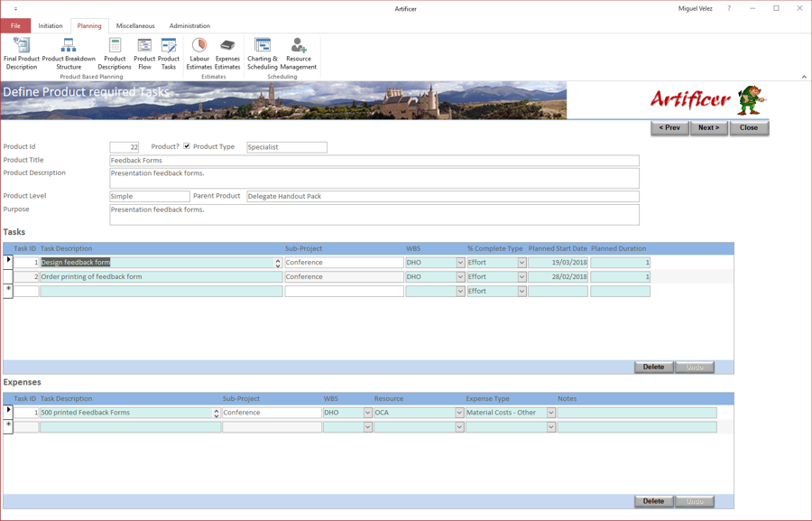812x521 pixels.
Task: Click the empty Task Description in new task row
Action: [x=161, y=292]
